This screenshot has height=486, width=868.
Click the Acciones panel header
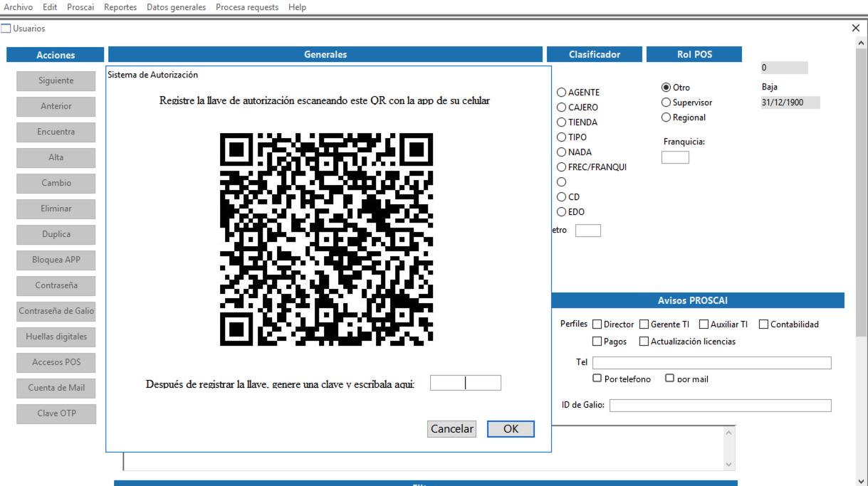click(56, 55)
